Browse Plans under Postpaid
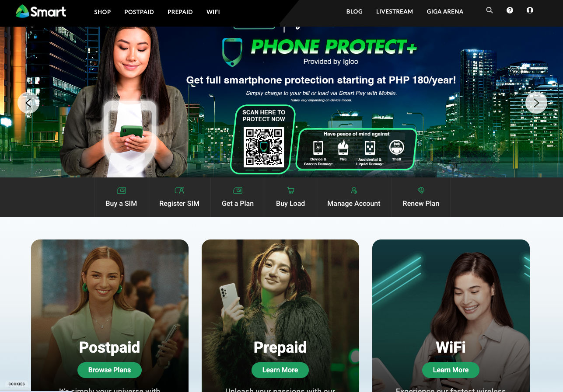Image resolution: width=563 pixels, height=392 pixels. [x=109, y=370]
